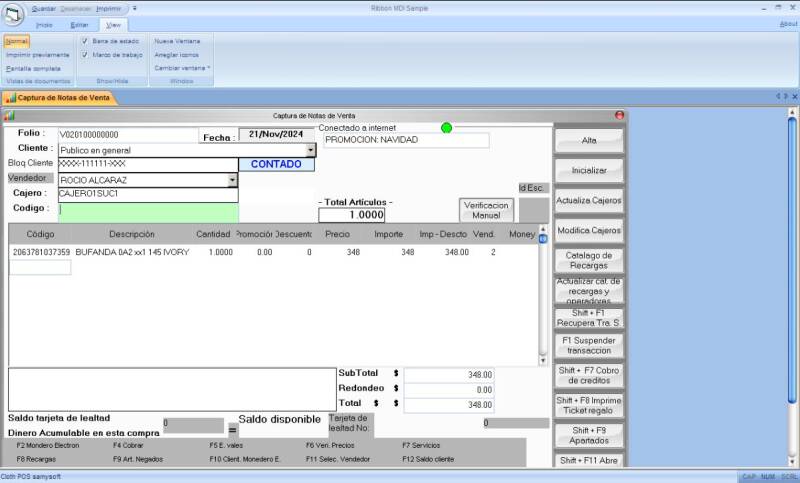Click the green internet connection indicator

click(446, 128)
